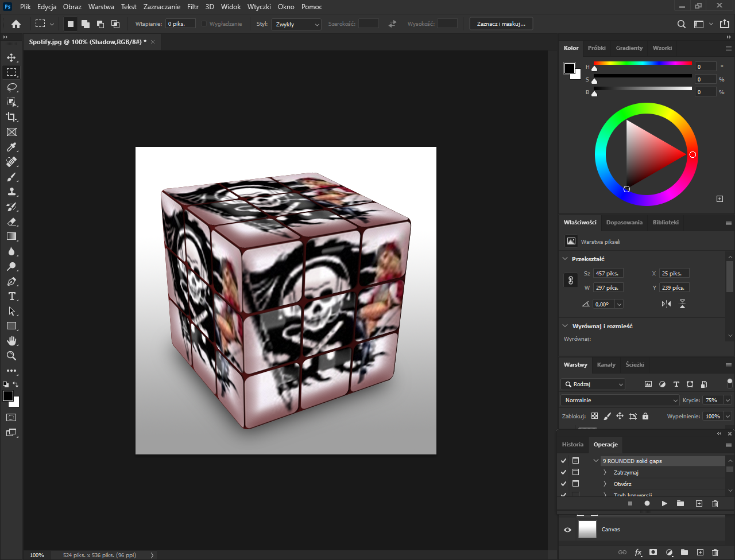This screenshot has height=560, width=735.
Task: Toggle checkmark for 9 ROUNDED solid gaps
Action: tap(564, 461)
